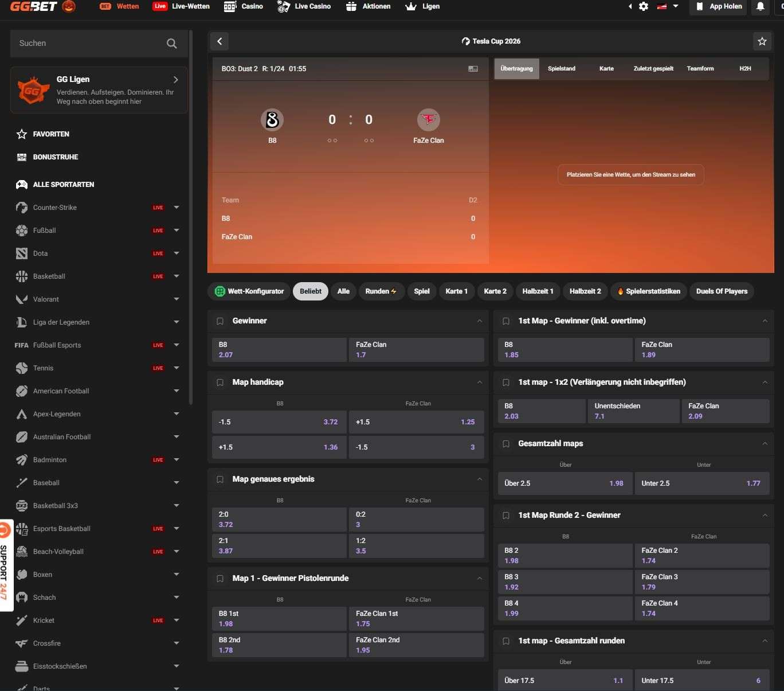Image resolution: width=784 pixels, height=691 pixels.
Task: Bet on B8 winner at 2.07
Action: (279, 350)
